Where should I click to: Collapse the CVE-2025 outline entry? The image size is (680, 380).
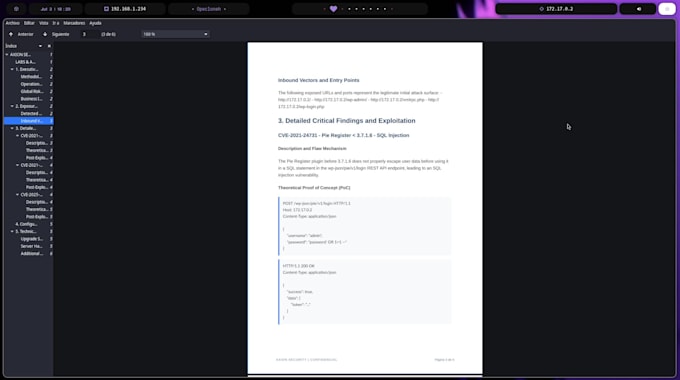pos(17,195)
